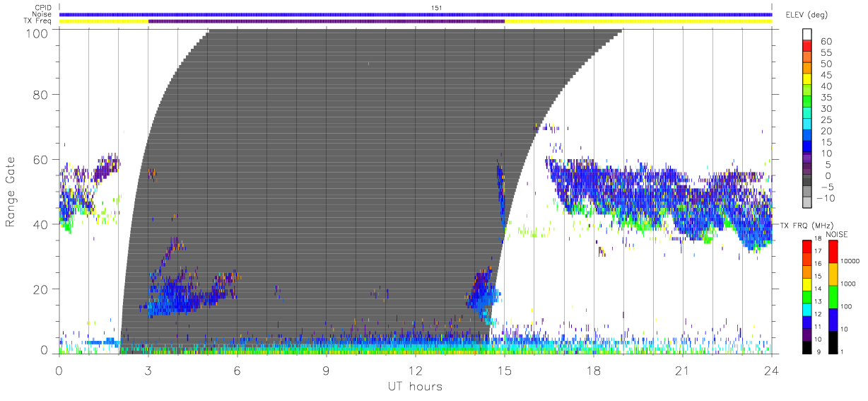Click the blue Noise strip above the plot
The height and width of the screenshot is (401, 868).
click(416, 14)
